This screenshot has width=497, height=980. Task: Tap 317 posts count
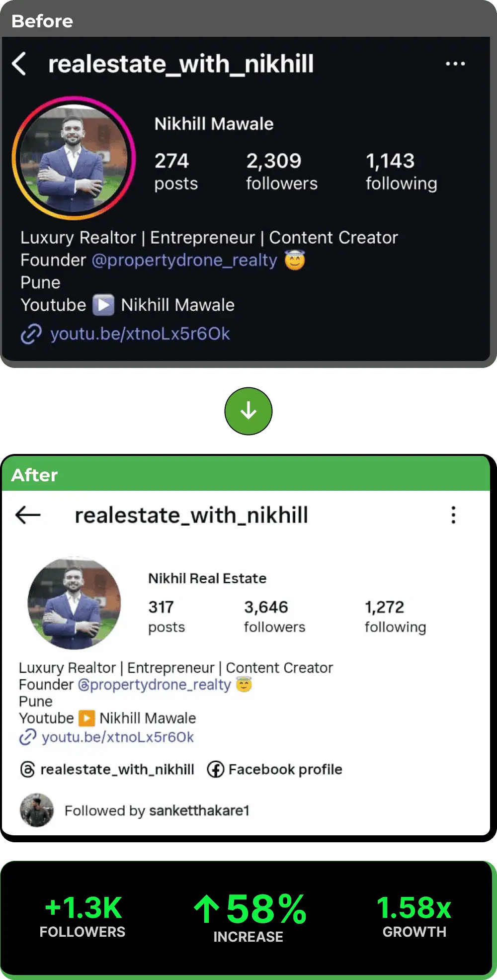click(x=166, y=617)
